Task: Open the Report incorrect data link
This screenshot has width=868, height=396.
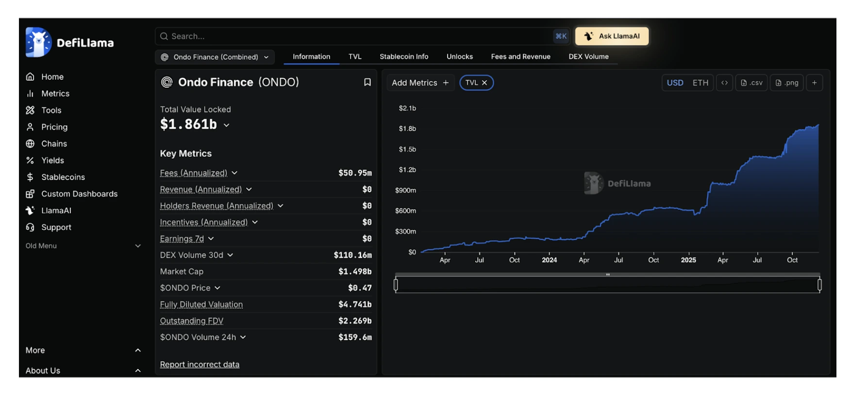Action: (200, 364)
